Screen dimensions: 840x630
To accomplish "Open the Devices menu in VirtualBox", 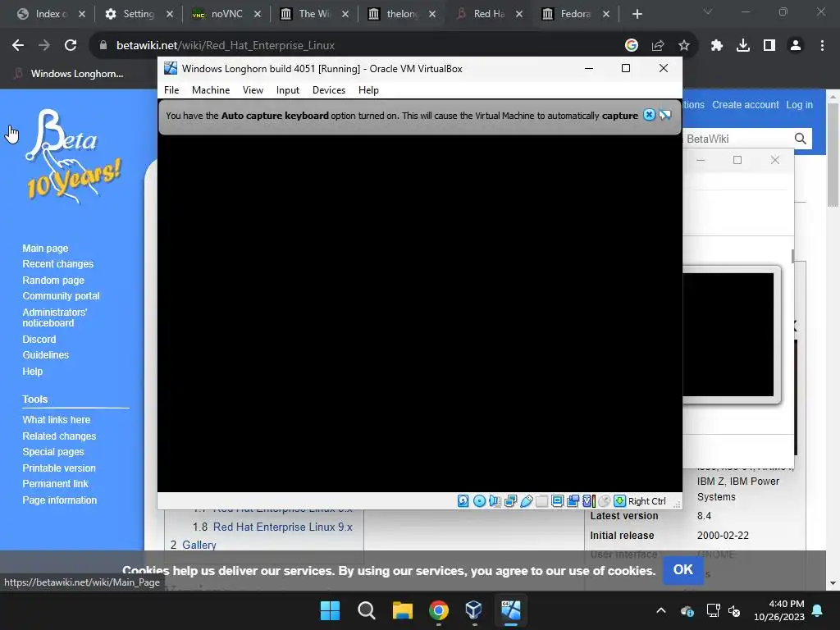I will click(x=329, y=90).
